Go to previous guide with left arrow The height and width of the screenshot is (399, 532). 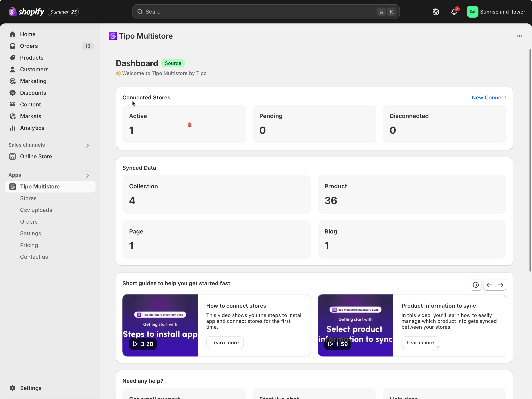(x=489, y=285)
